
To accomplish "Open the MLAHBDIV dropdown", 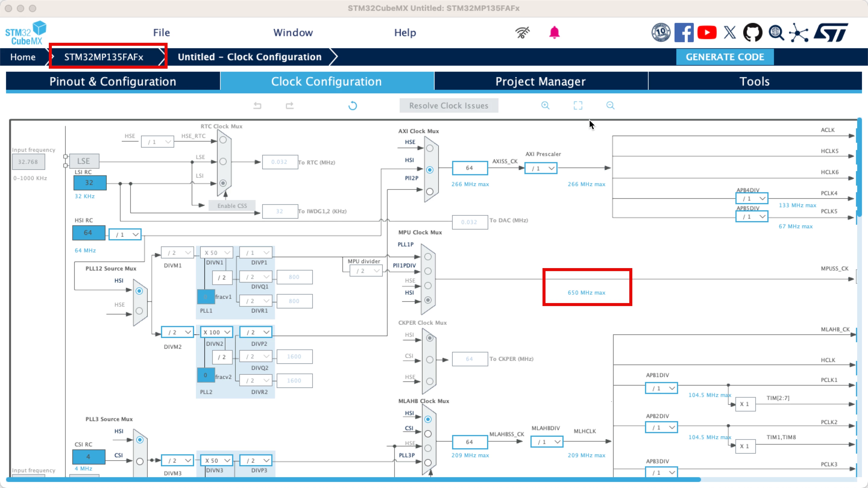I will [x=547, y=442].
